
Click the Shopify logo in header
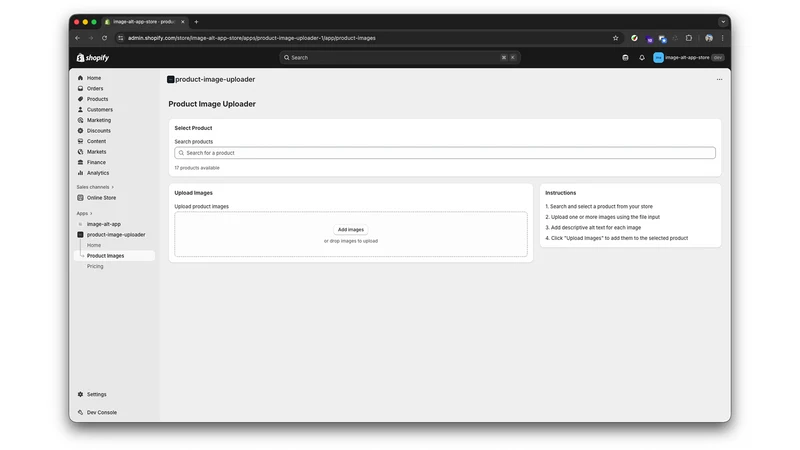[x=93, y=58]
